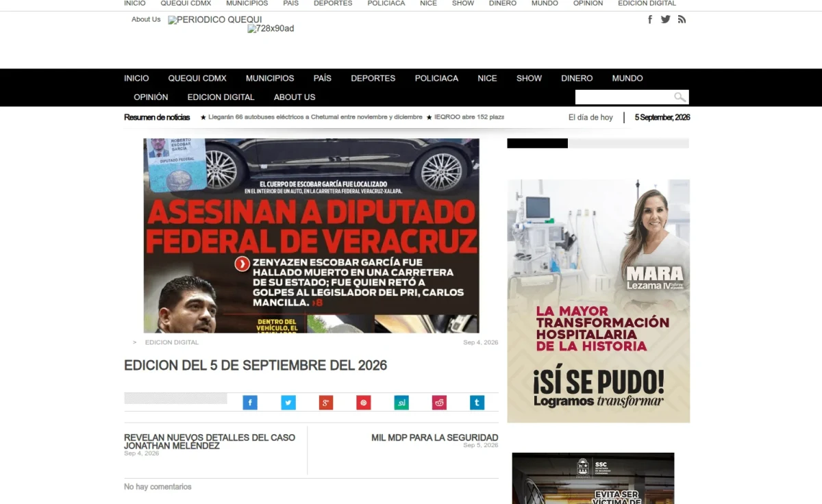Share the edition on Tumblr
This screenshot has height=504, width=822.
click(477, 403)
